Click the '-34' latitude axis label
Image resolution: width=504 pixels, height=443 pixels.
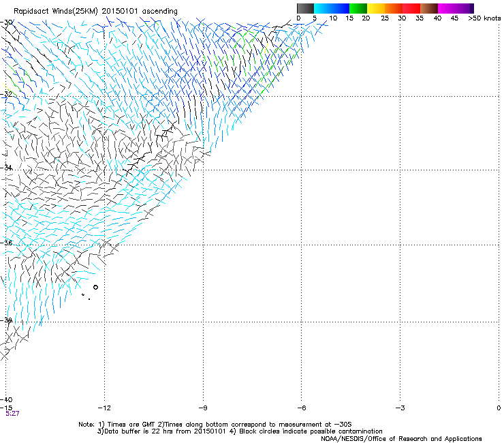click(6, 168)
